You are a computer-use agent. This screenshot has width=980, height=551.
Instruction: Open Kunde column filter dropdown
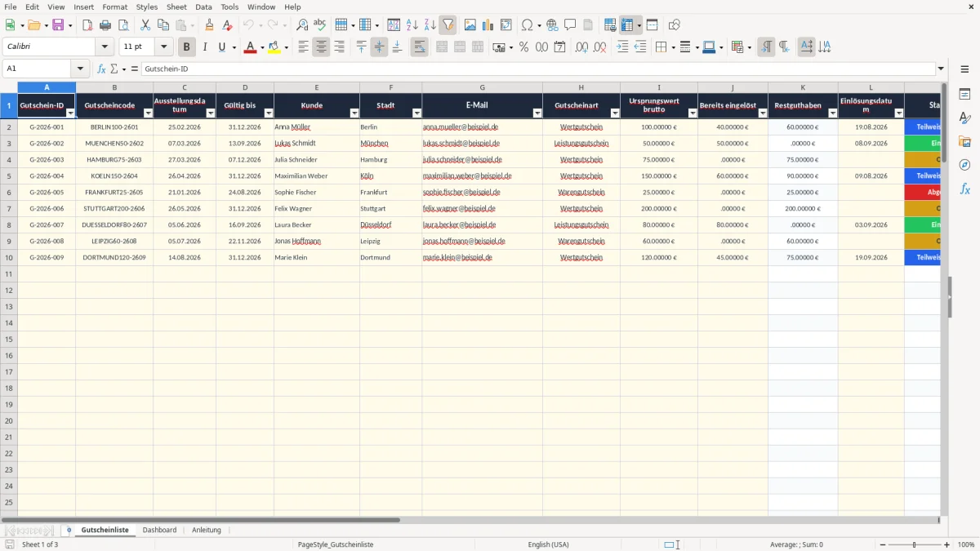pos(354,113)
